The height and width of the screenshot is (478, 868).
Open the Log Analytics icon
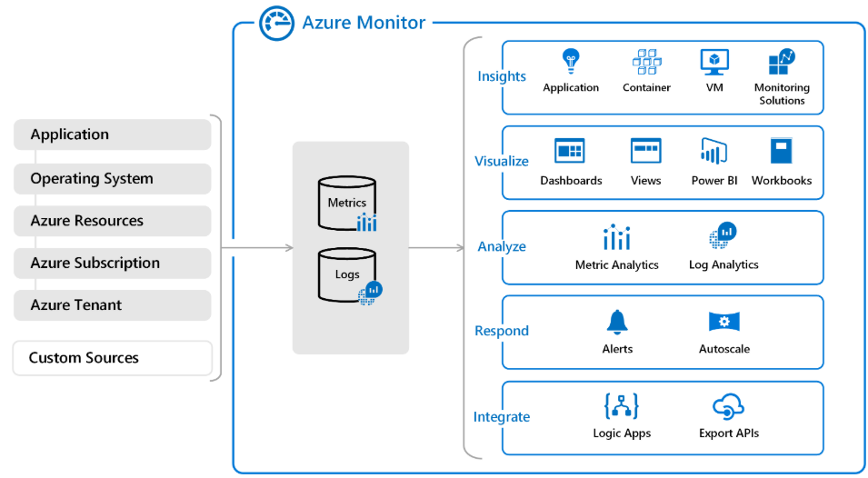point(723,236)
